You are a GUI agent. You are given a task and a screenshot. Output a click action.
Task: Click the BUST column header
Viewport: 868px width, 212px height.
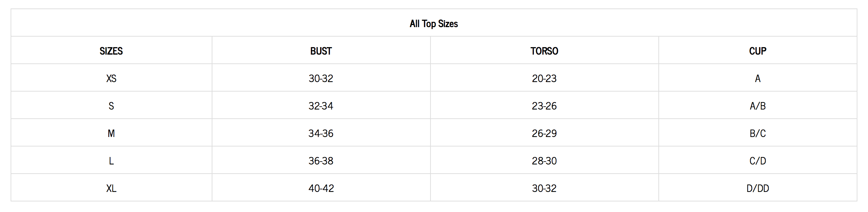(x=321, y=51)
